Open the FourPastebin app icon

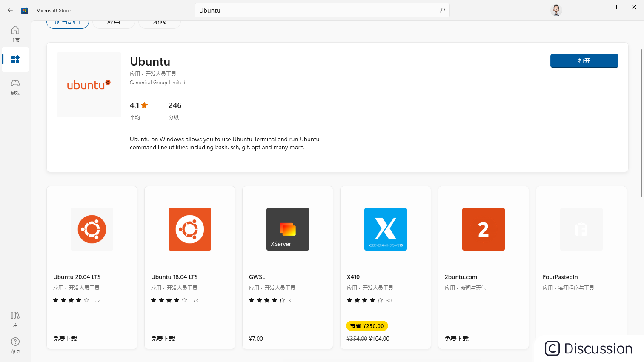pos(581,229)
